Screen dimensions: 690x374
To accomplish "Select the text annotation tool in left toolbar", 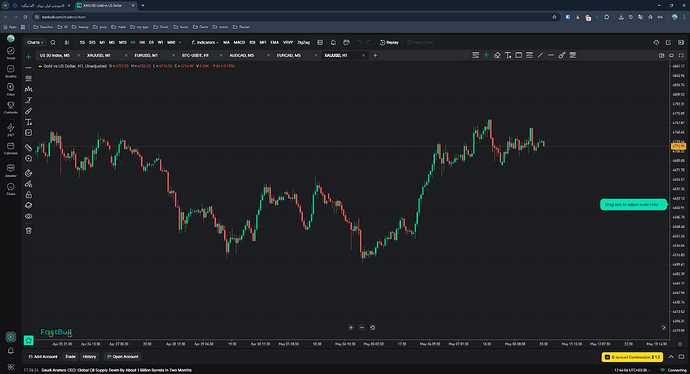I will point(29,122).
